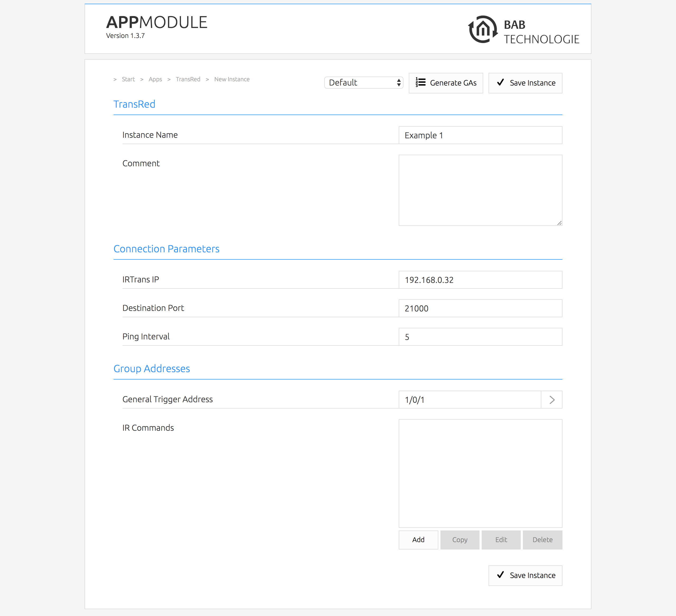Click the General Trigger Address label

pos(167,400)
